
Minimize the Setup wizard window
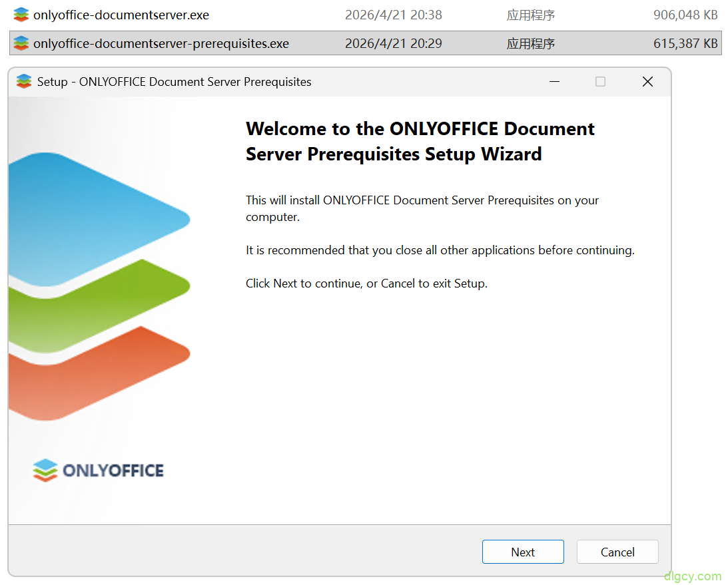554,82
